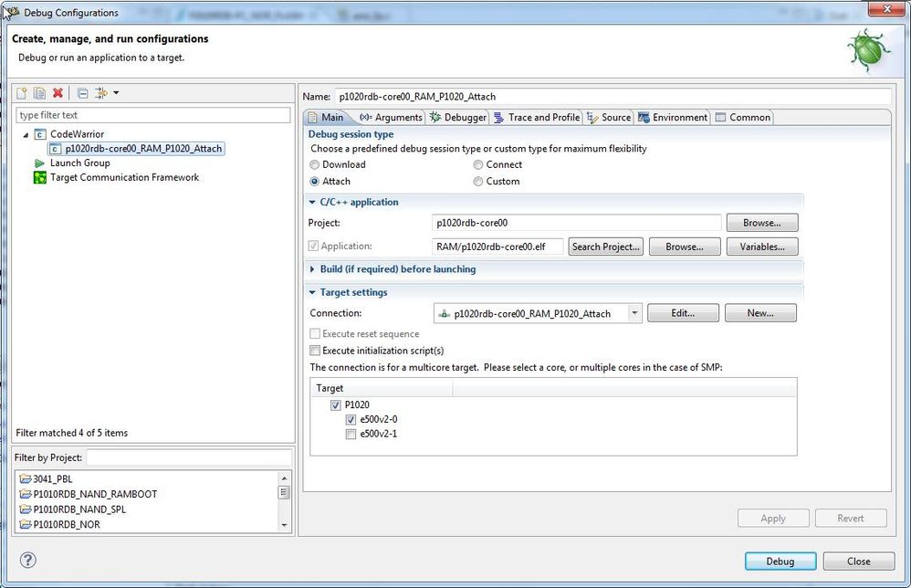The width and height of the screenshot is (911, 588).
Task: Click the 3041_PBL project folder icon
Action: tap(25, 478)
